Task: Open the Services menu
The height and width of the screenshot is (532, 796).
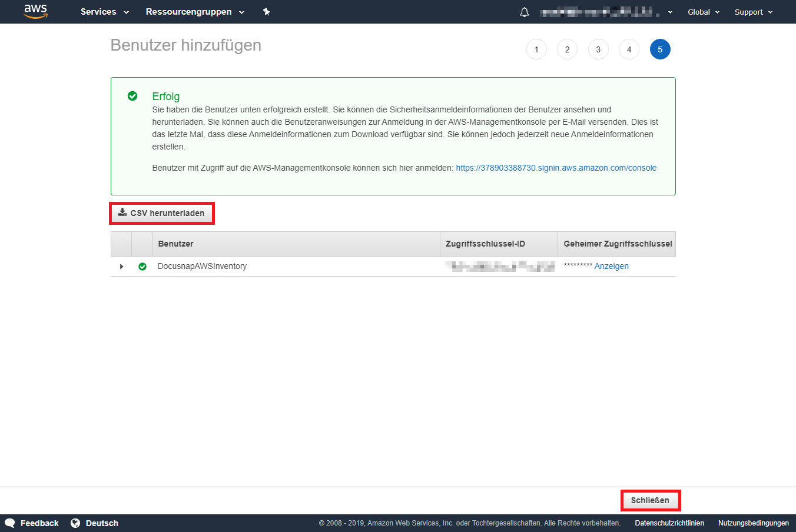Action: click(104, 12)
